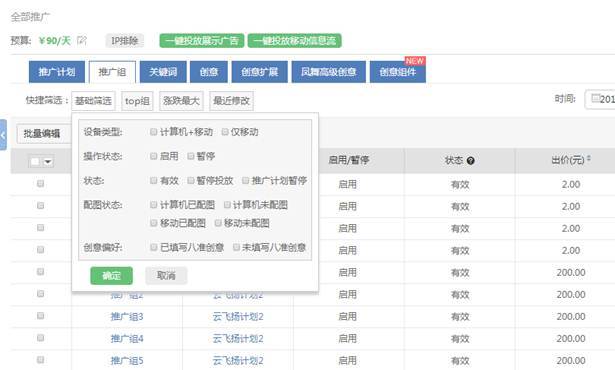The image size is (615, 370).
Task: Open the 批量编辑 dropdown
Action: (44, 134)
